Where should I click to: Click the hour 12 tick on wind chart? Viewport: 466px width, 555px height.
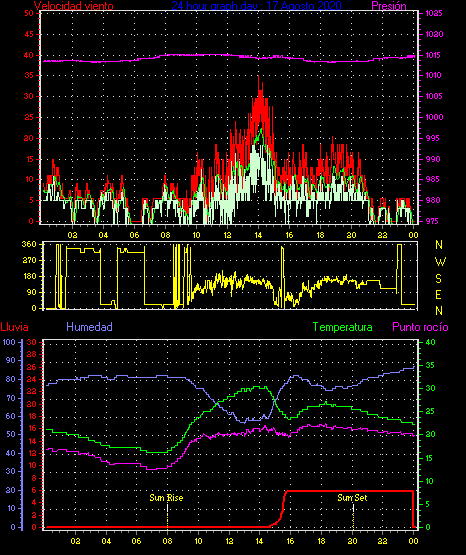pyautogui.click(x=227, y=235)
